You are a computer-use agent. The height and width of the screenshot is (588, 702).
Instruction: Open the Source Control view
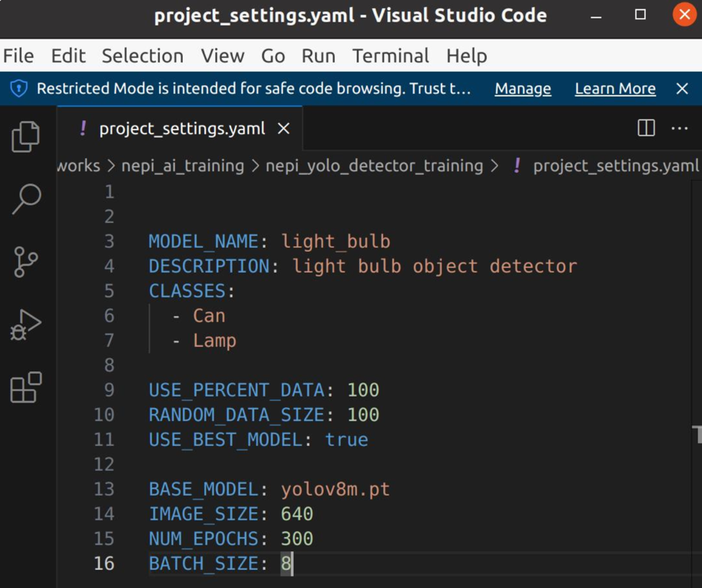[26, 262]
